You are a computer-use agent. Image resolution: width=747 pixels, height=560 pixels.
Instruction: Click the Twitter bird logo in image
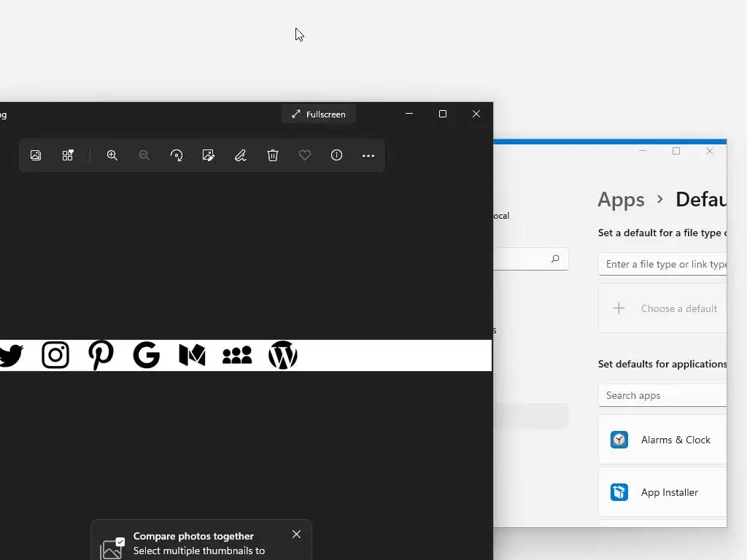click(x=10, y=355)
